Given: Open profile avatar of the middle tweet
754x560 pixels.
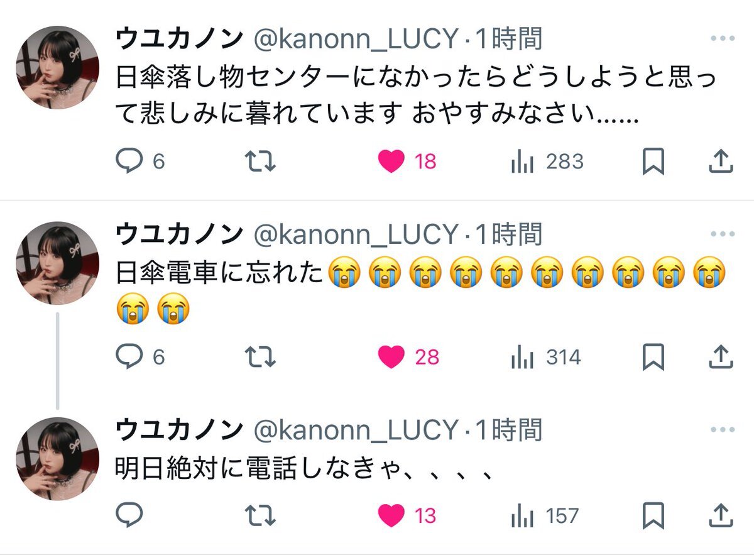Looking at the screenshot, I should point(57,263).
